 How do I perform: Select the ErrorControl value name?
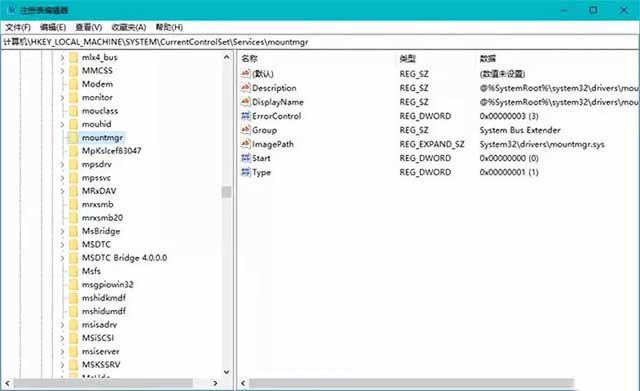(276, 116)
